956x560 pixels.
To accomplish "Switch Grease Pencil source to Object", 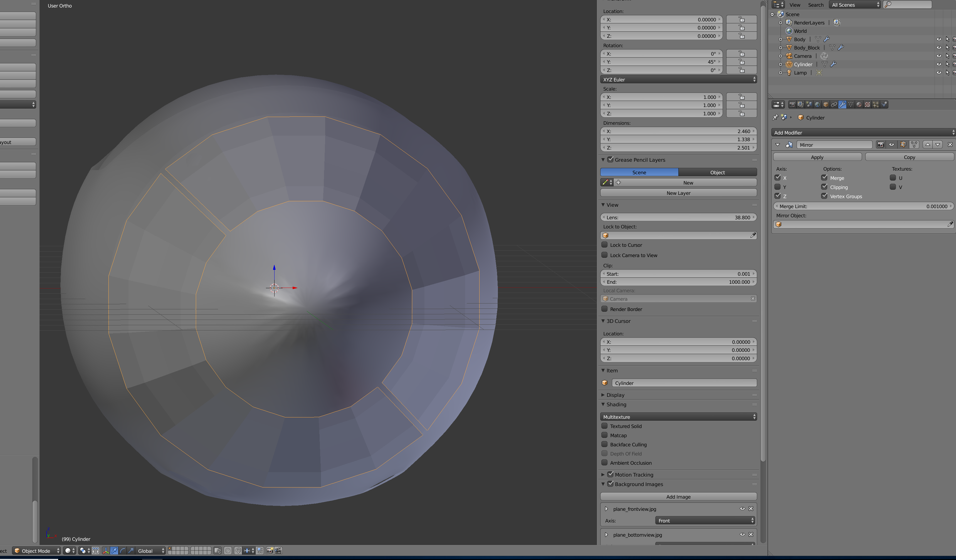I will (x=717, y=173).
